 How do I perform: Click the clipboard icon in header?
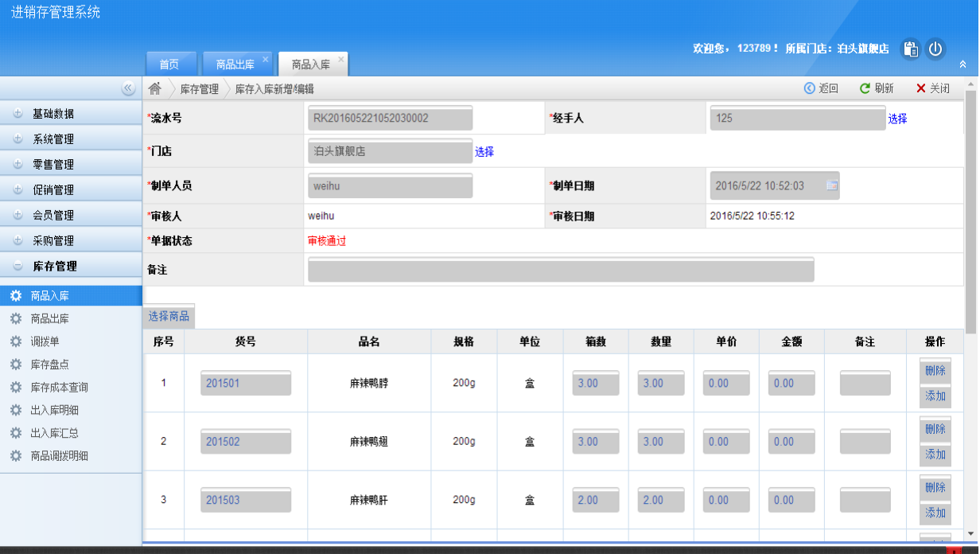point(910,49)
